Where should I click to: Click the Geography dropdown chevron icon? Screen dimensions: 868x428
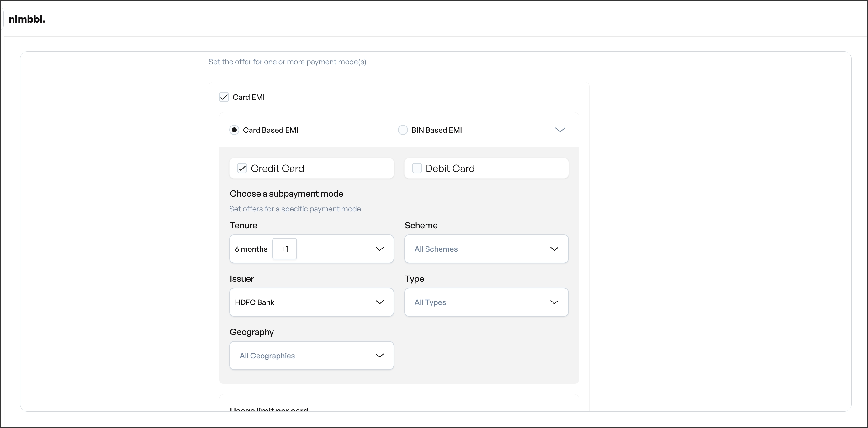(x=379, y=356)
